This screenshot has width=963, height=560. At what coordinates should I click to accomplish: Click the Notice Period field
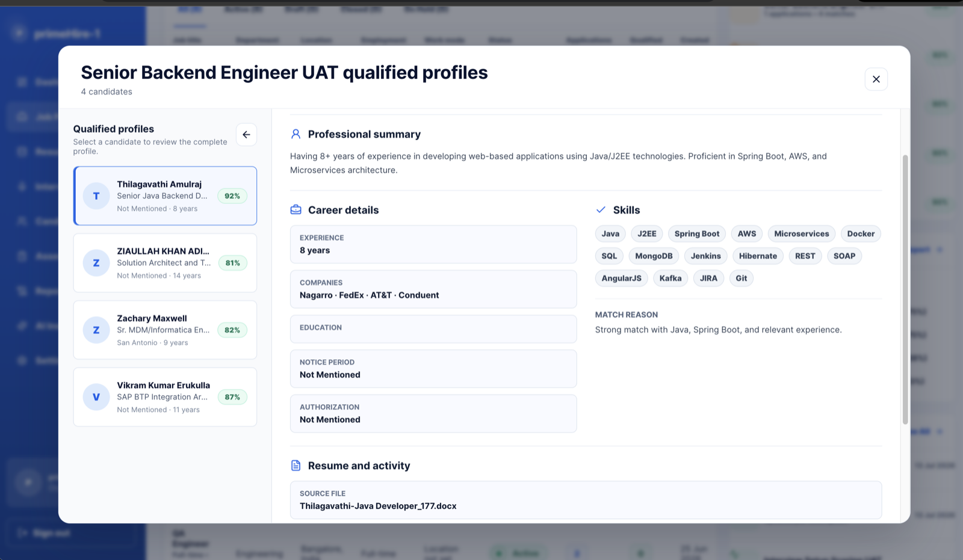click(433, 369)
